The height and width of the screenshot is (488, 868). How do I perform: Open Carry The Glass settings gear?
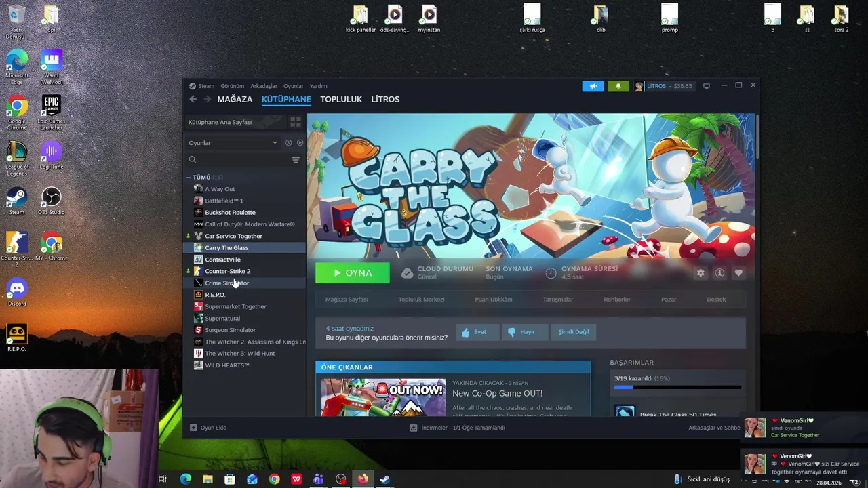click(701, 273)
